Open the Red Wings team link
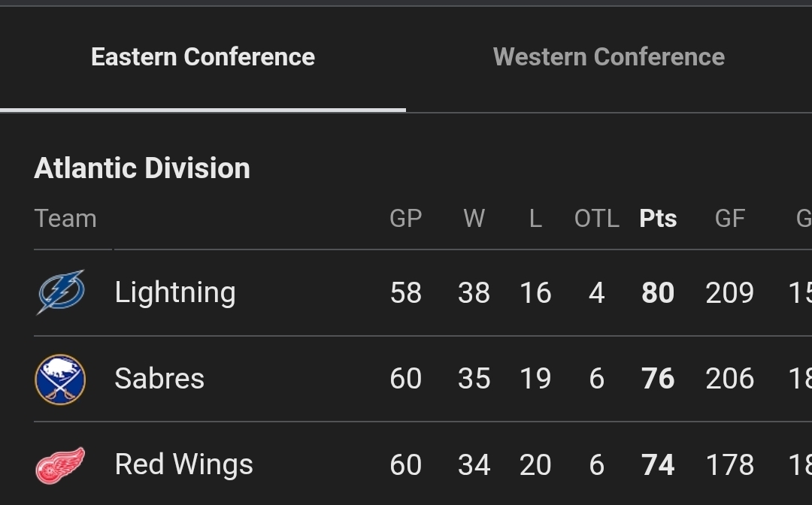The height and width of the screenshot is (505, 812). click(183, 465)
